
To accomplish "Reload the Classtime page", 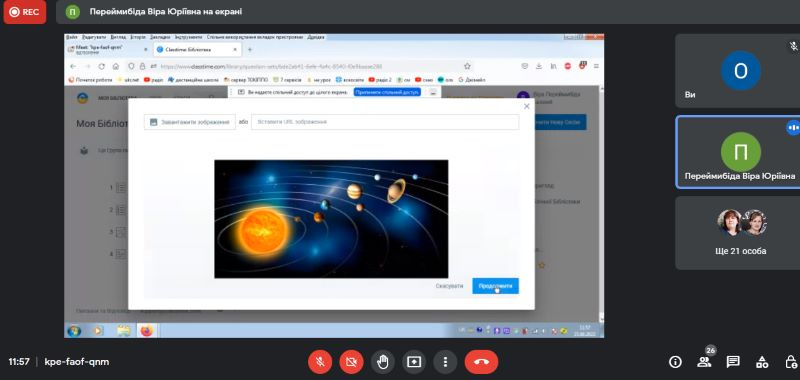I will coord(102,66).
